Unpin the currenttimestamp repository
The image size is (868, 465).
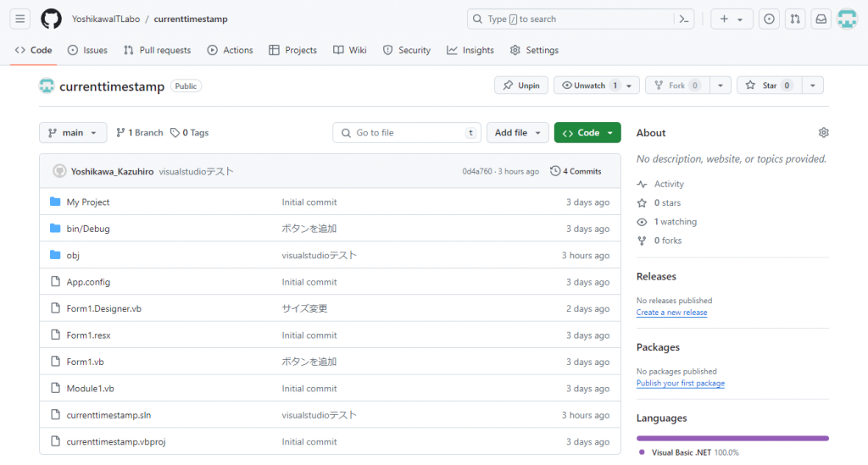tap(521, 86)
